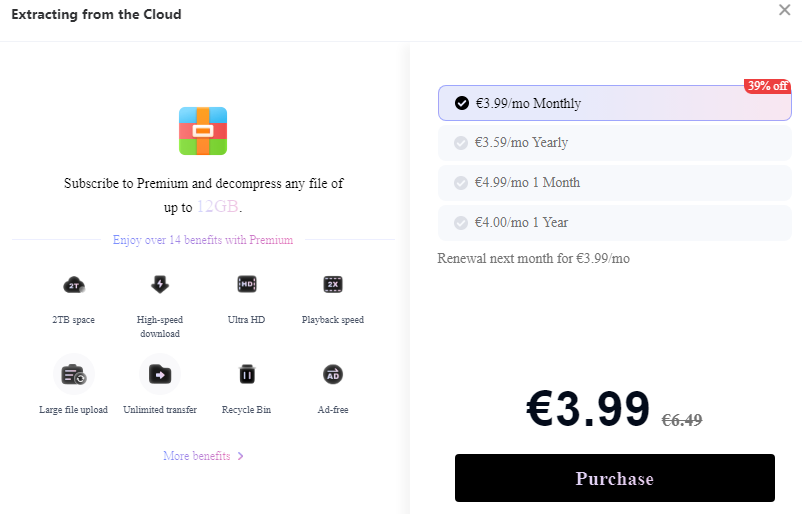This screenshot has width=802, height=514.
Task: Click the 39% off badge
Action: point(767,86)
